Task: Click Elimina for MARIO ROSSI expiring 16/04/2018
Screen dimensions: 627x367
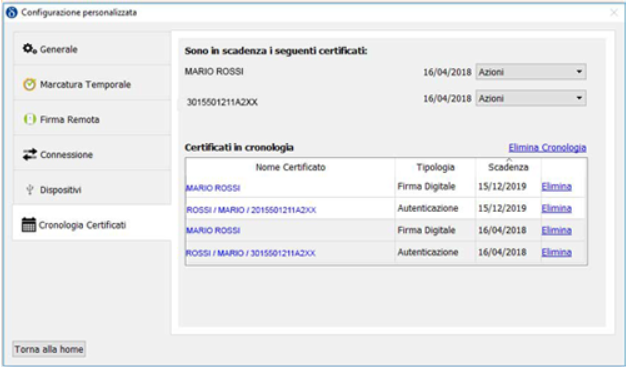Action: click(x=556, y=230)
